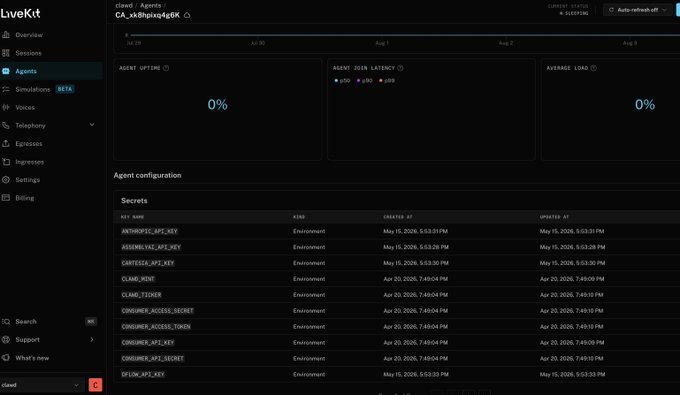The width and height of the screenshot is (680, 395).
Task: Click the LiveKit logo
Action: click(20, 13)
